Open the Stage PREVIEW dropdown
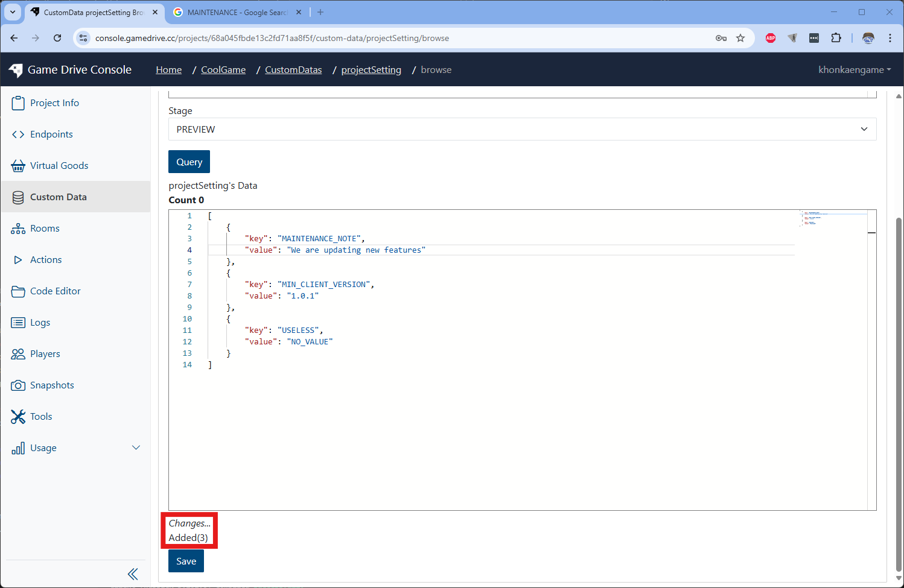Screen dimensions: 904x588 (x=521, y=129)
